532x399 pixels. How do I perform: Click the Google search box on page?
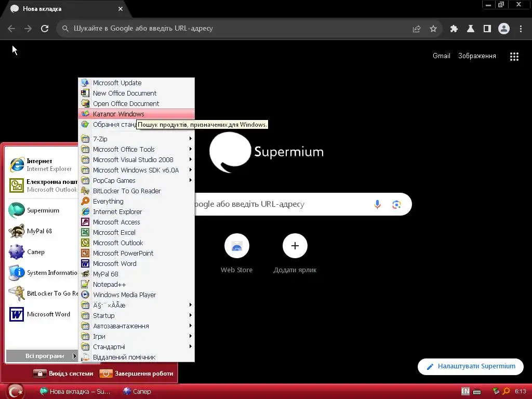303,204
